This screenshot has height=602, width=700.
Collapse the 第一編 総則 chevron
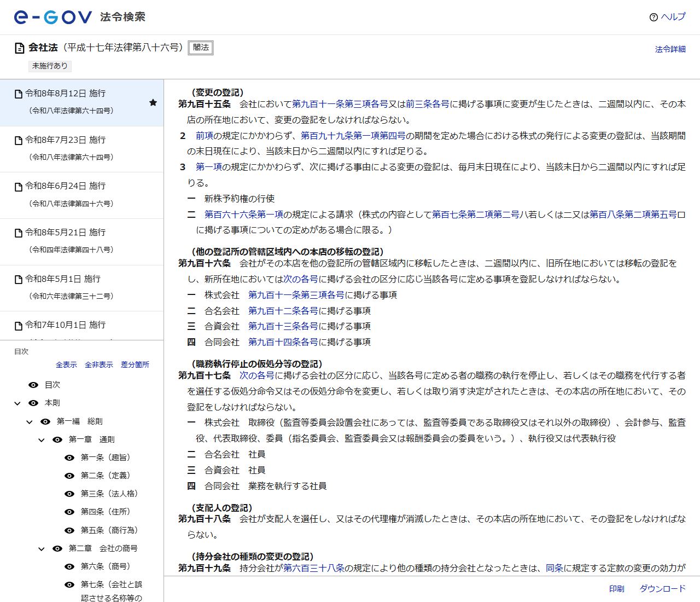(30, 421)
